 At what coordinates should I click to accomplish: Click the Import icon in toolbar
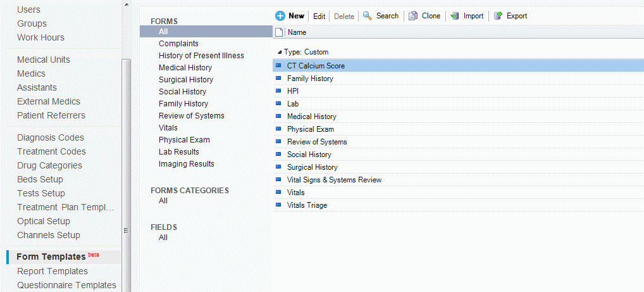point(455,16)
